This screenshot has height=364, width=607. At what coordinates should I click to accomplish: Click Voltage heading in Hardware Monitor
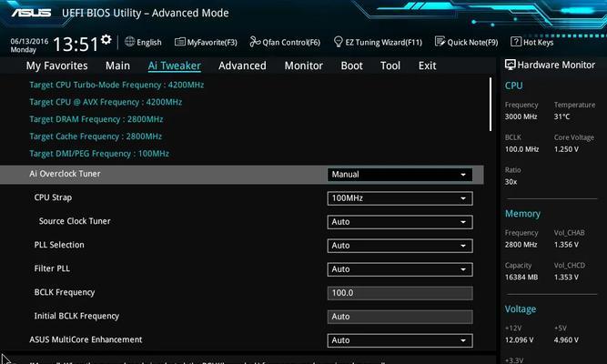pyautogui.click(x=521, y=309)
